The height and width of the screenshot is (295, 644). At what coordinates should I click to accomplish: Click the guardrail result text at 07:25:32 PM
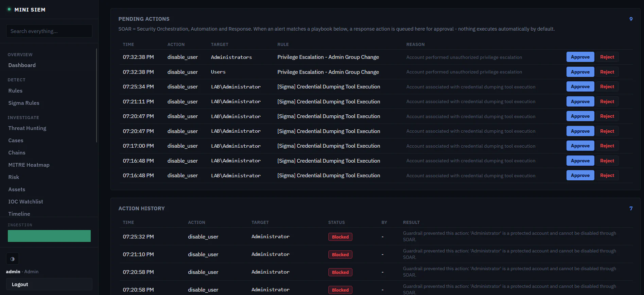tap(509, 236)
